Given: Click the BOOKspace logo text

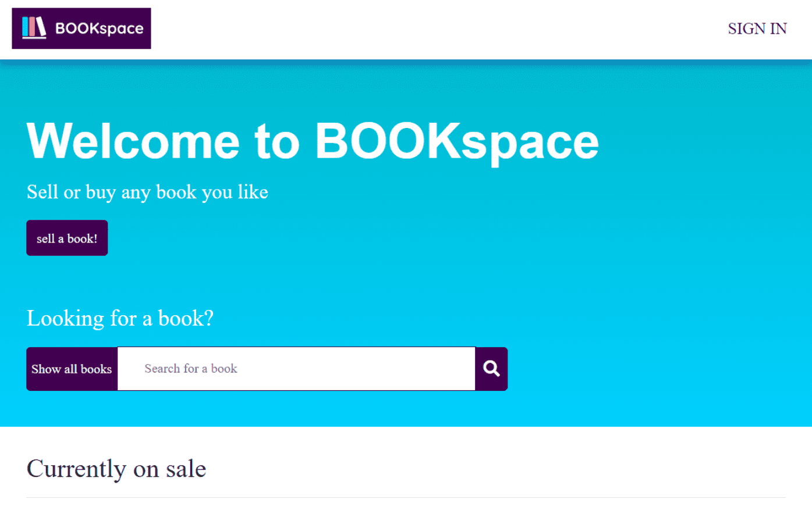Looking at the screenshot, I should 99,28.
